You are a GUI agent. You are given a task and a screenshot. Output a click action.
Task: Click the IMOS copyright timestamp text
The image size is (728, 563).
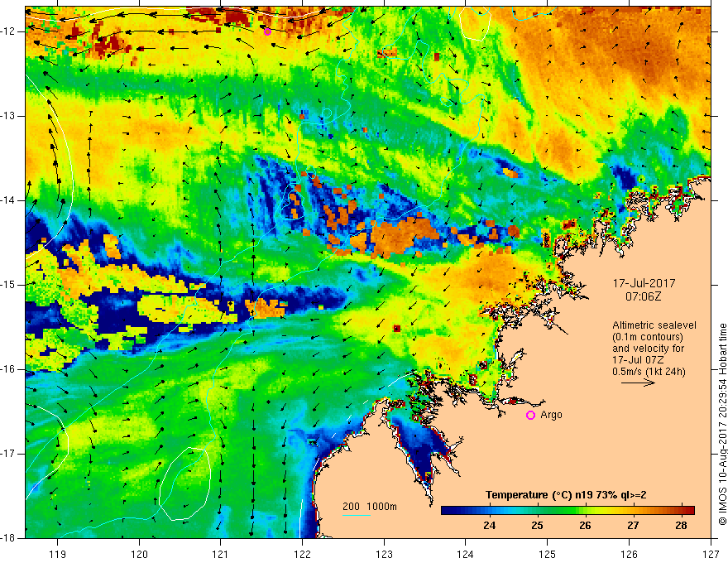point(722,424)
